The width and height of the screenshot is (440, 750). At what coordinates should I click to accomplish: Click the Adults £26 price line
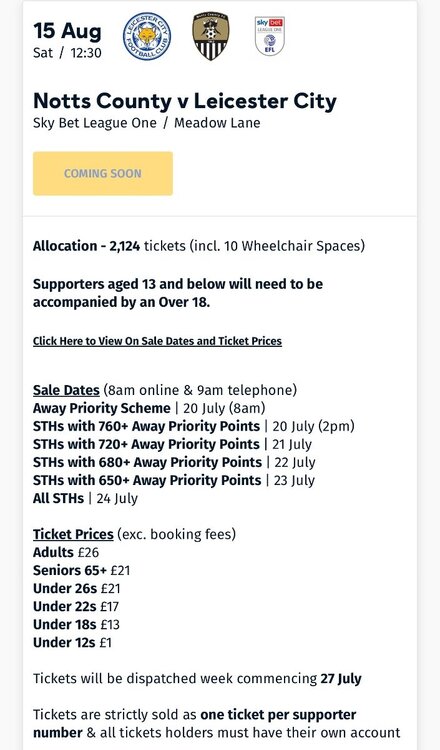pyautogui.click(x=66, y=552)
